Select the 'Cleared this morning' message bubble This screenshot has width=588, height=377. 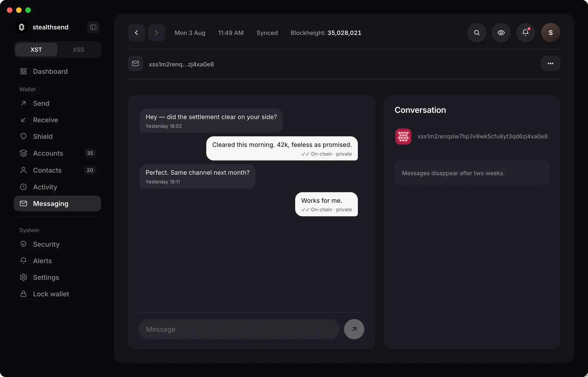(282, 148)
